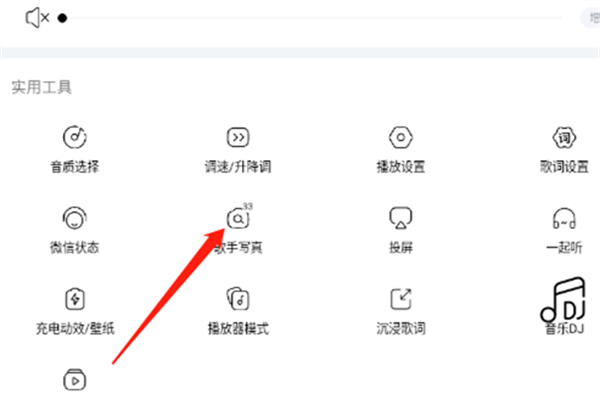Click the partially visible pill button top right
Screen dimensions: 600x400
click(x=590, y=18)
